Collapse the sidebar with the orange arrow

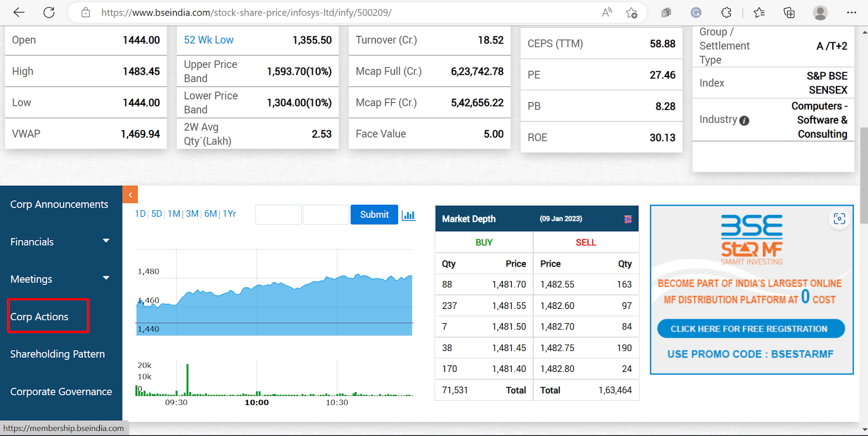point(130,194)
